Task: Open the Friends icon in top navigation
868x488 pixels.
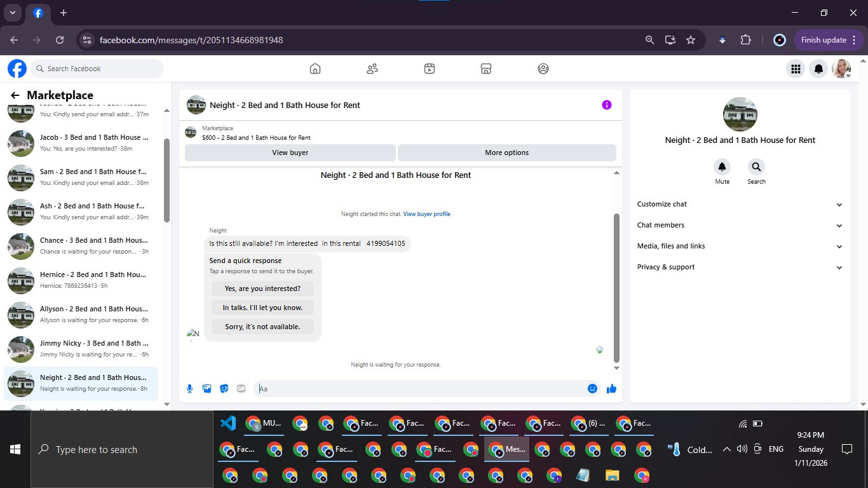Action: 372,69
